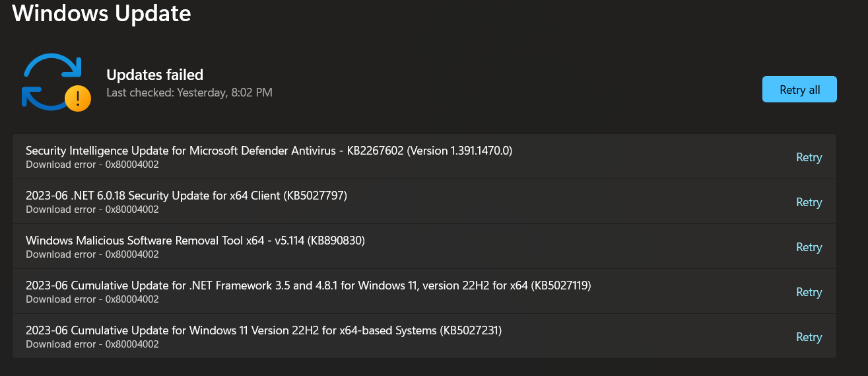The width and height of the screenshot is (868, 376).
Task: Click the Updates failed status text
Action: tap(154, 75)
